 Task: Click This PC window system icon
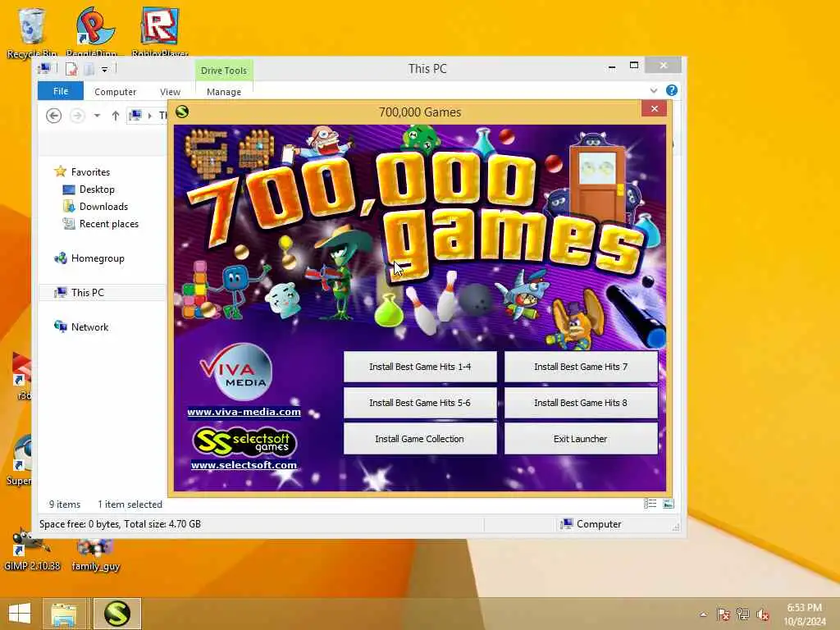click(x=44, y=69)
